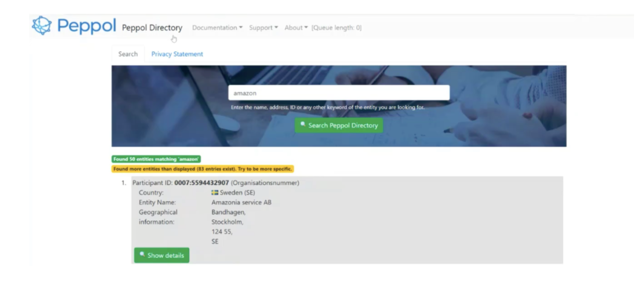Select the 'Sweden (SE)' country value
Viewport: 644px width, 292px height.
(237, 192)
